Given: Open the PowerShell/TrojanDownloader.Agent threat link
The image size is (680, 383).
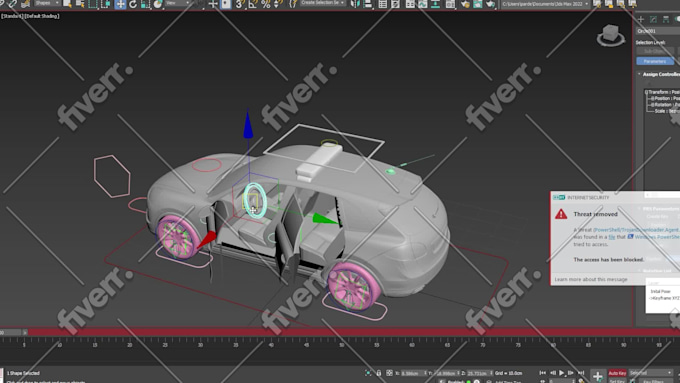Looking at the screenshot, I should tap(636, 230).
